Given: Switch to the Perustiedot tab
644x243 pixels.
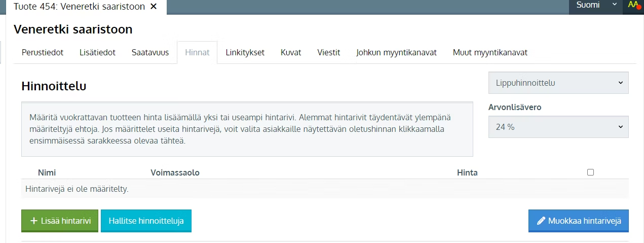Looking at the screenshot, I should [x=43, y=52].
